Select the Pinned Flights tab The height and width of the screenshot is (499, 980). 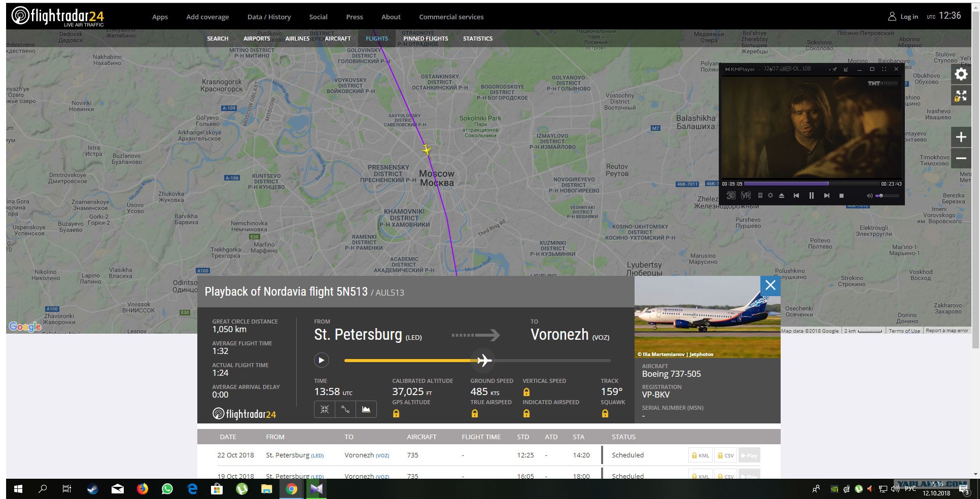point(426,39)
